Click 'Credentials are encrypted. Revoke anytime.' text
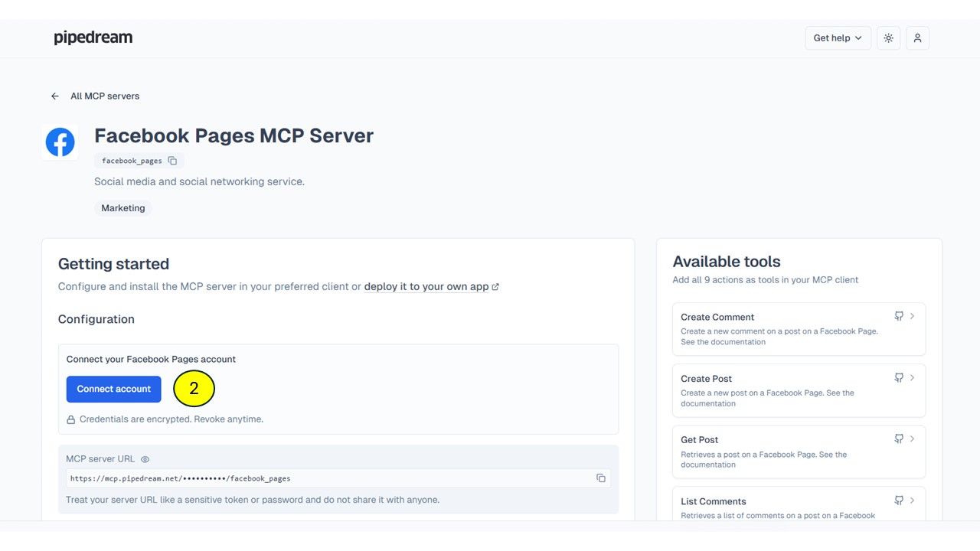Image resolution: width=980 pixels, height=551 pixels. tap(171, 419)
